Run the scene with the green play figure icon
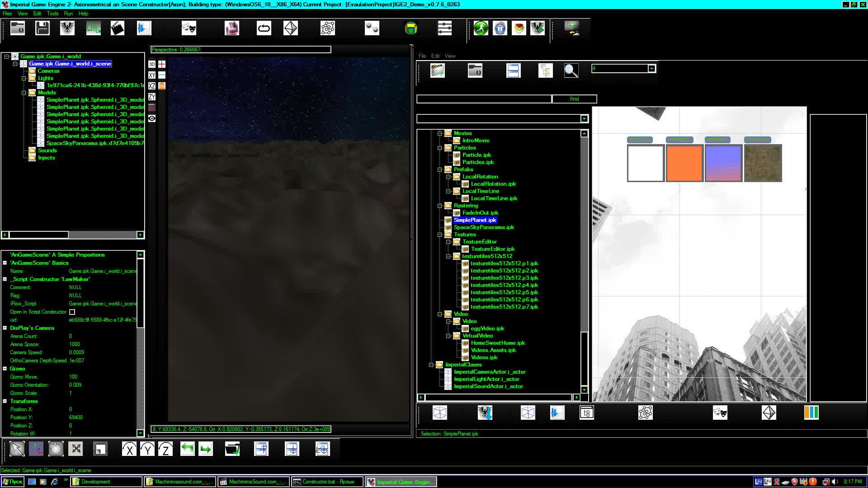 481,28
